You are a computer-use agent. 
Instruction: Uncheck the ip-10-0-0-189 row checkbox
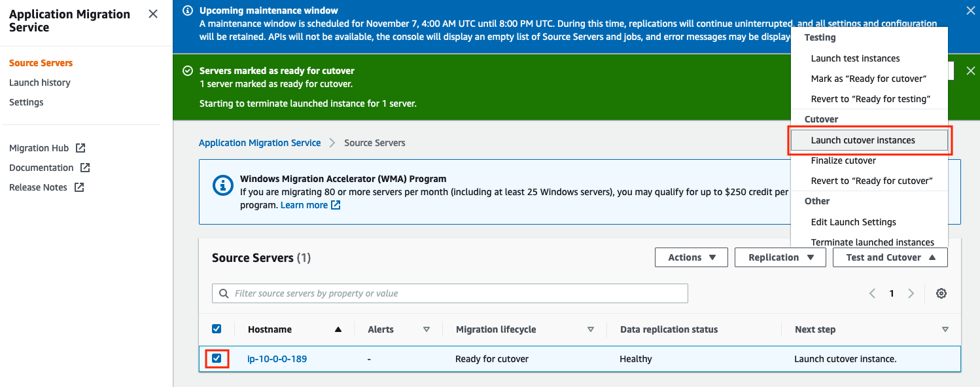pos(217,358)
